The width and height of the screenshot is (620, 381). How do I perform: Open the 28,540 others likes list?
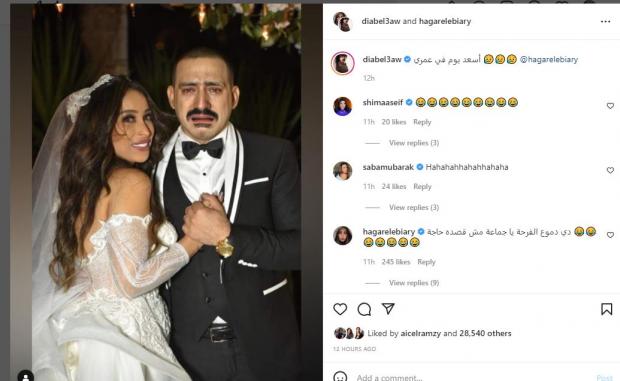485,334
